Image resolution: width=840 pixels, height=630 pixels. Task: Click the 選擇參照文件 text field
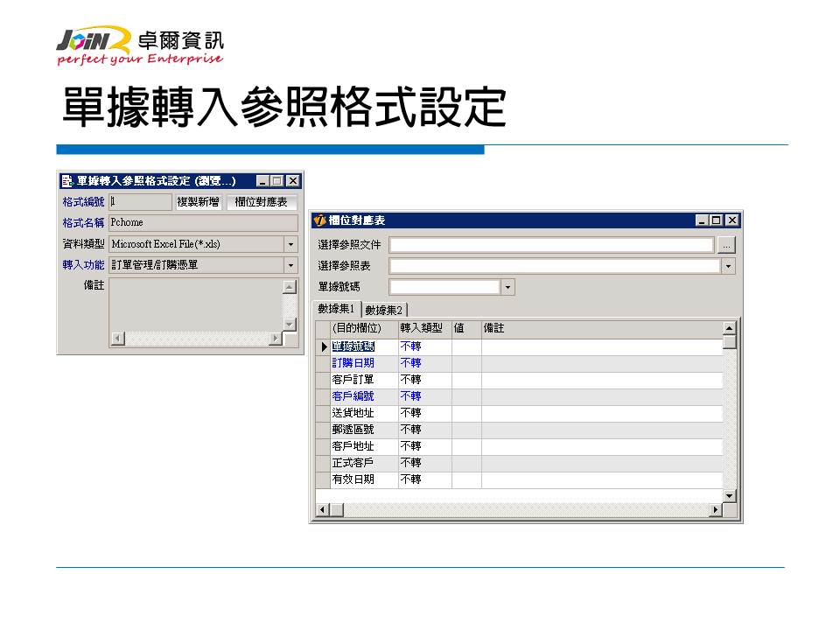[x=551, y=246]
